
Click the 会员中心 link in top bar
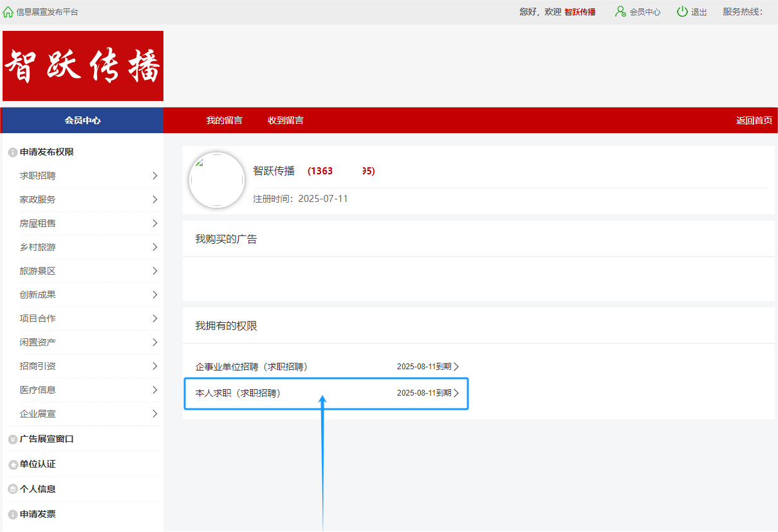pos(645,12)
